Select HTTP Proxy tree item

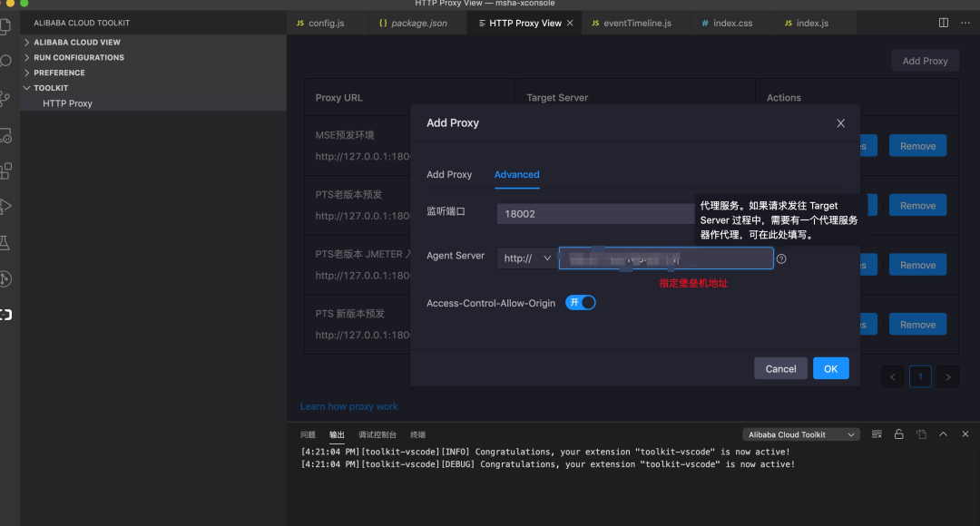[153, 103]
